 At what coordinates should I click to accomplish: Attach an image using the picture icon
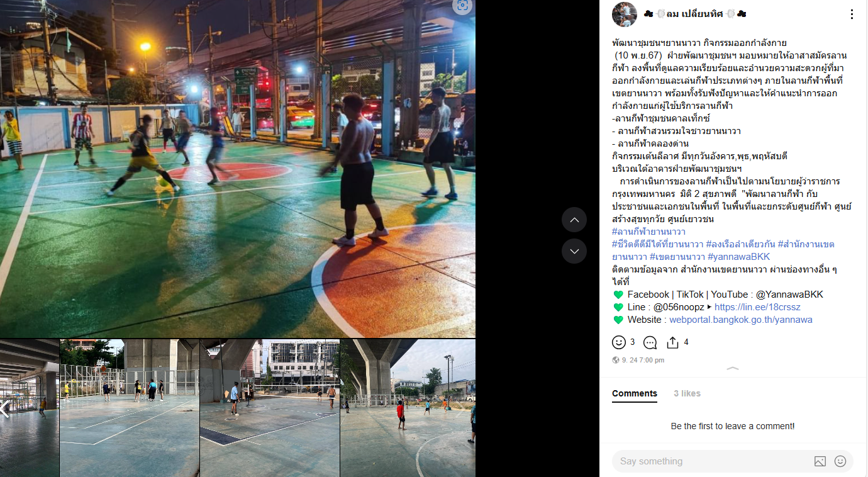(820, 461)
